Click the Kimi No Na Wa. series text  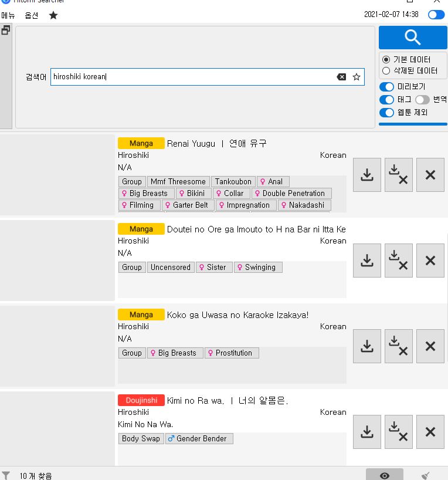click(145, 425)
